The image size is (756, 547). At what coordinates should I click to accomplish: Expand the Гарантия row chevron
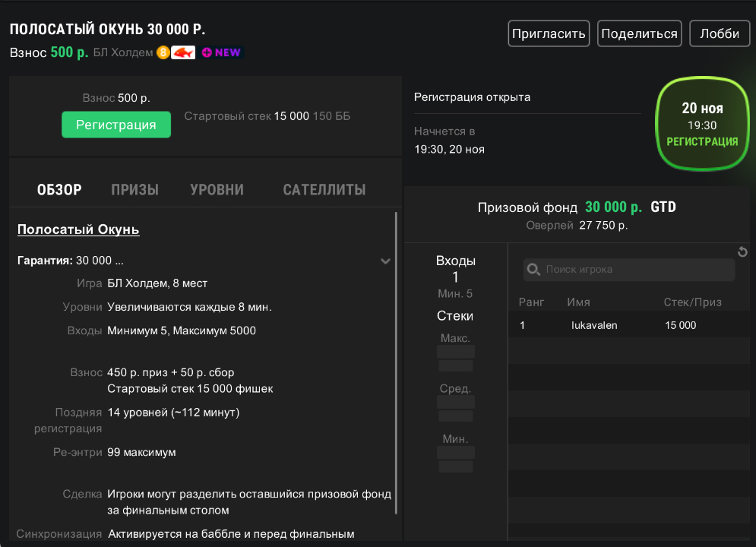click(385, 261)
